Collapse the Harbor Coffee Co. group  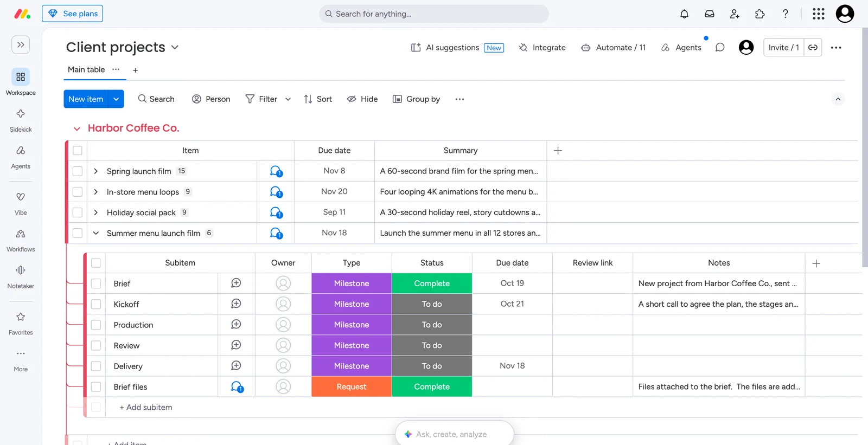click(x=77, y=128)
